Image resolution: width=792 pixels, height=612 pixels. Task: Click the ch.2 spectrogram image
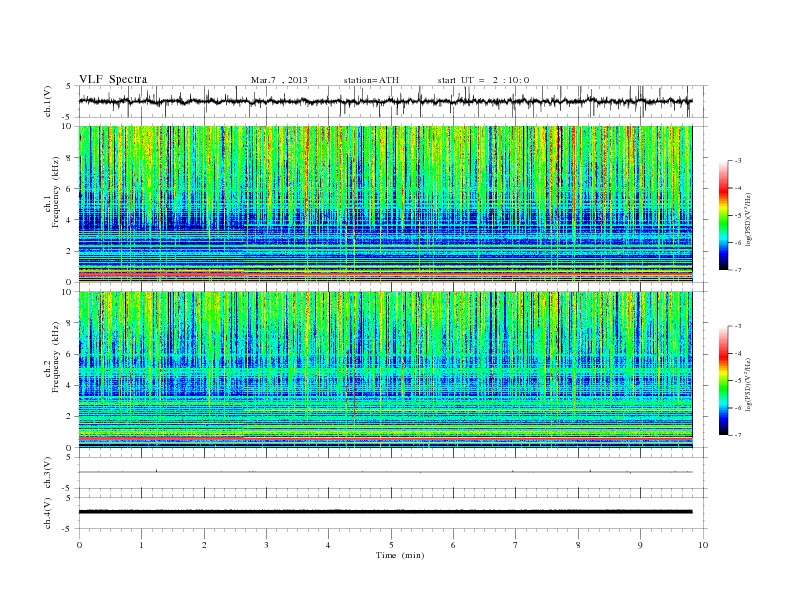tap(385, 370)
